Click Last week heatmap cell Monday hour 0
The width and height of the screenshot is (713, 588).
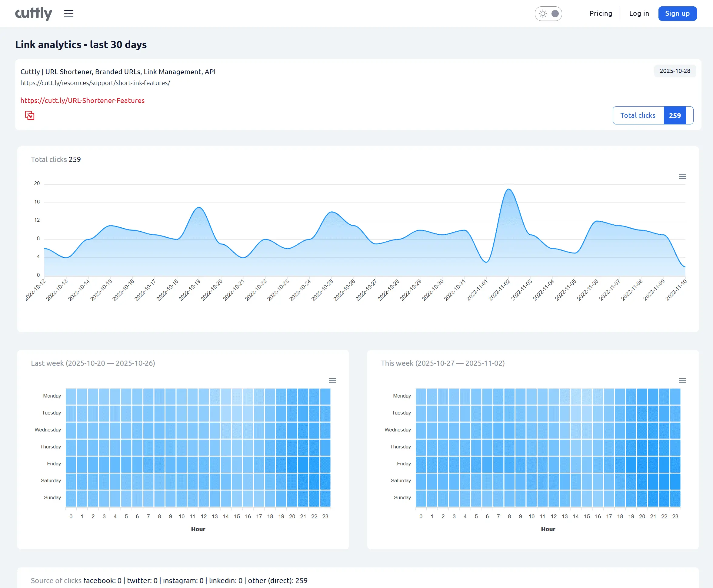click(71, 396)
